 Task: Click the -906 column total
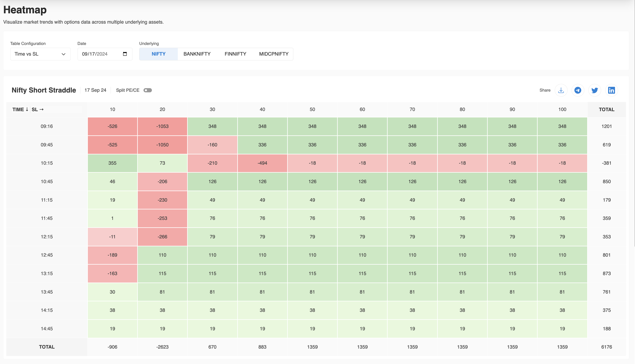(112, 347)
